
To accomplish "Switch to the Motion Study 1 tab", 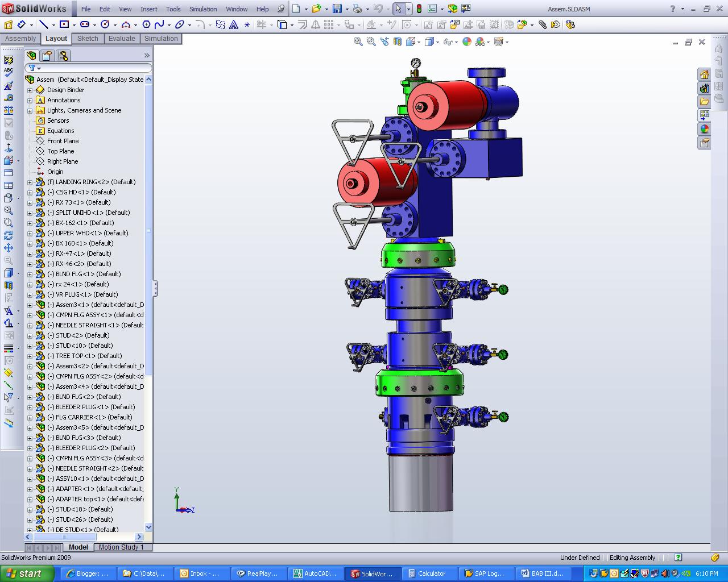I will 123,547.
